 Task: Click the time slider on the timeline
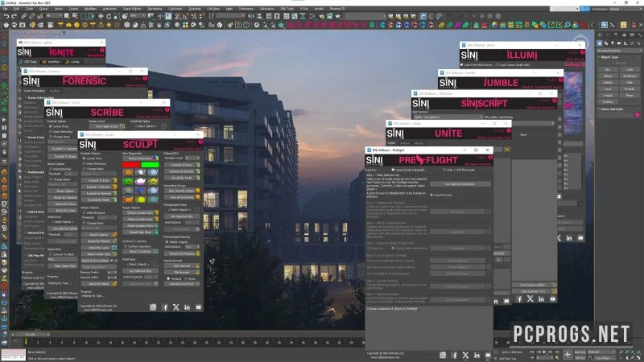click(x=30, y=335)
